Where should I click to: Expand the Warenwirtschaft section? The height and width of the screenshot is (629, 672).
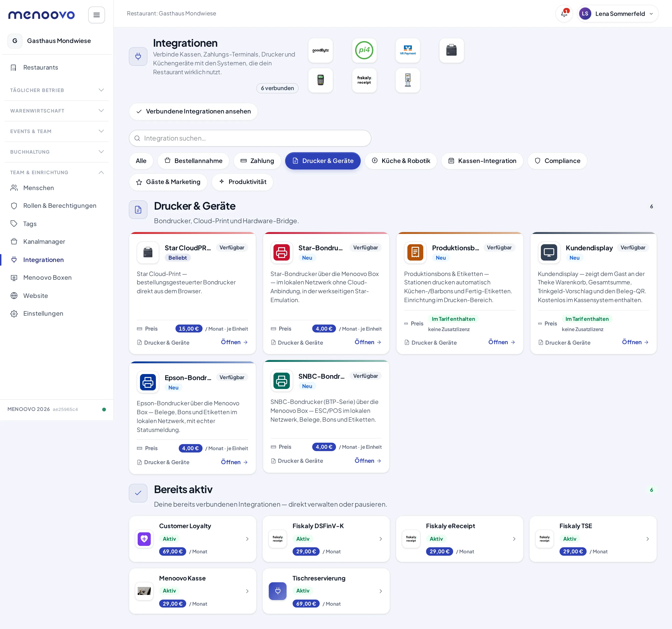pos(57,111)
